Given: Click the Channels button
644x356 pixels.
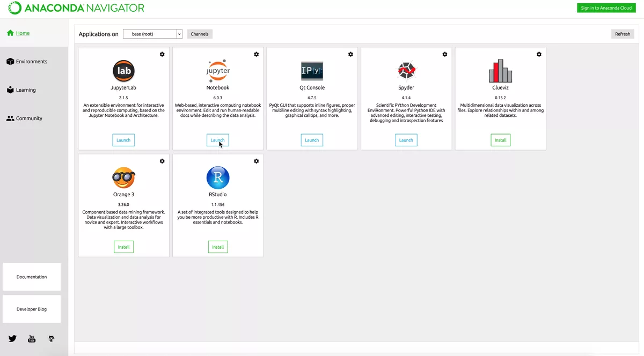Looking at the screenshot, I should coord(200,34).
